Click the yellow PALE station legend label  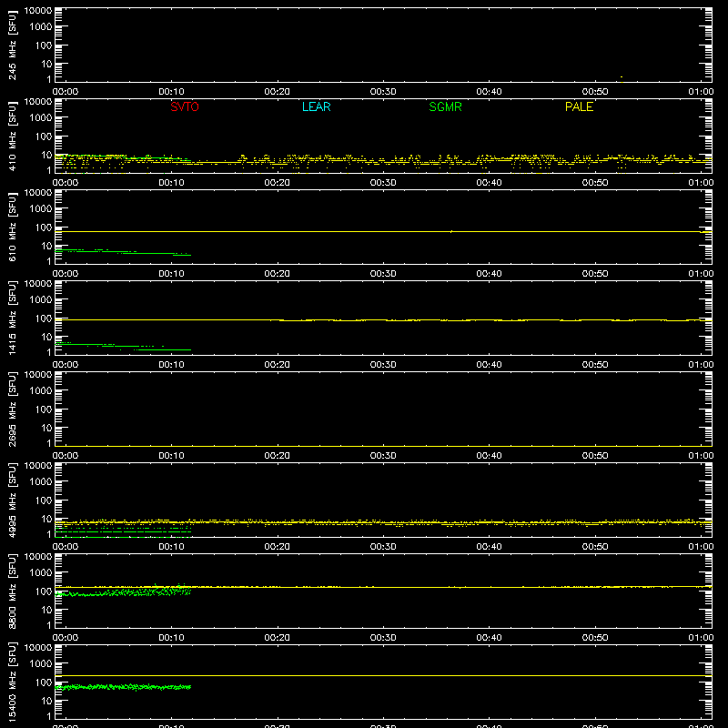[x=579, y=106]
